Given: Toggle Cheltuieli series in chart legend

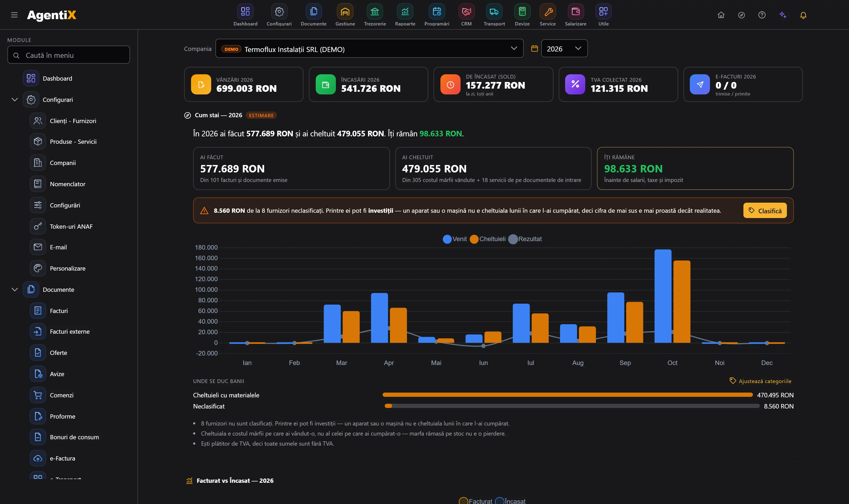Looking at the screenshot, I should click(x=488, y=239).
